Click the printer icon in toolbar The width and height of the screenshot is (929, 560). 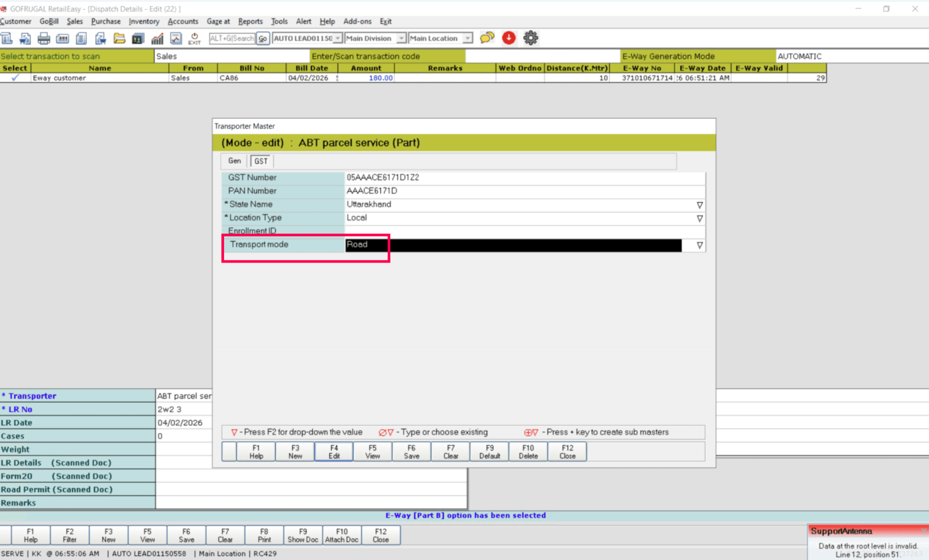(44, 38)
